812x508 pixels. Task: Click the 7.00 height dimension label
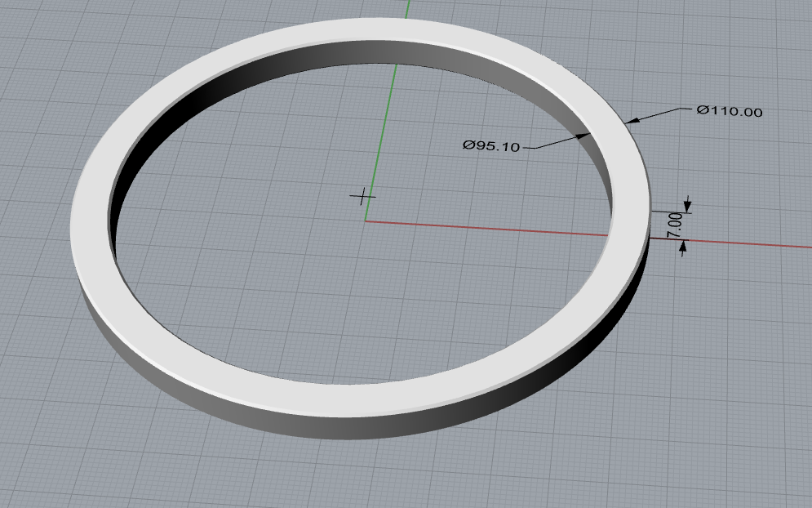675,225
